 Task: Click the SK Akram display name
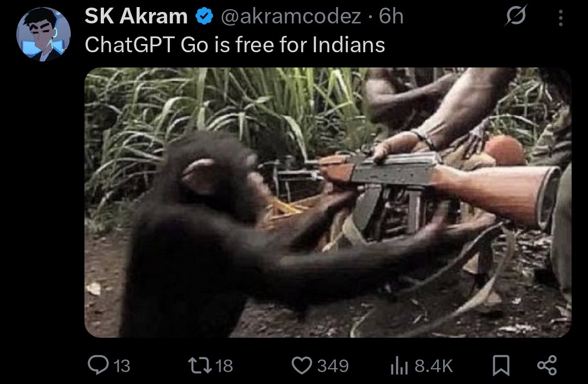pyautogui.click(x=136, y=16)
